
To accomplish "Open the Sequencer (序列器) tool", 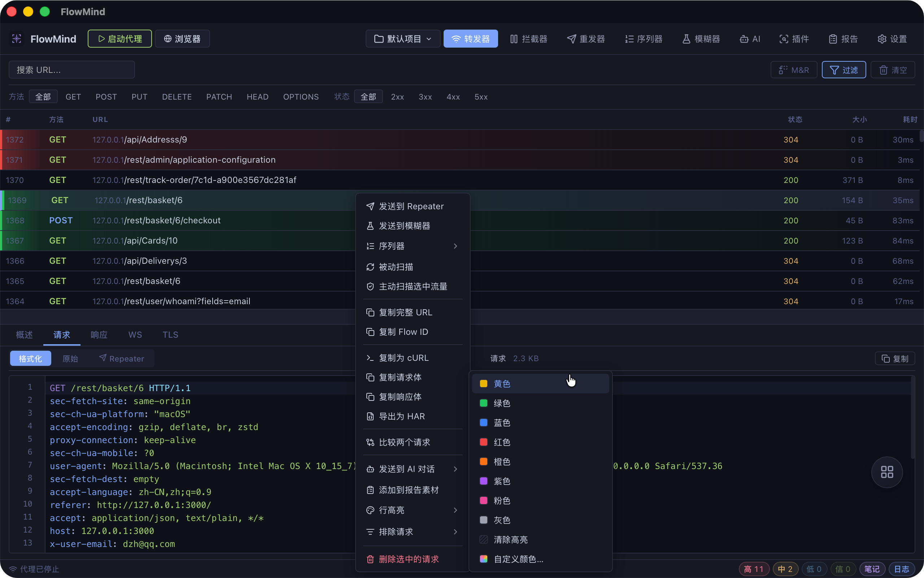I will (644, 39).
